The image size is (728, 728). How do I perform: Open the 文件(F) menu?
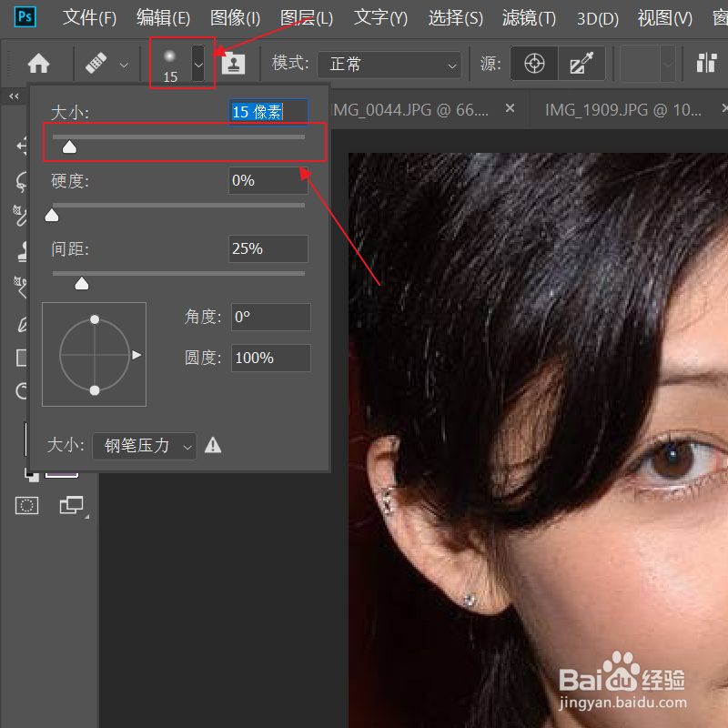click(89, 18)
